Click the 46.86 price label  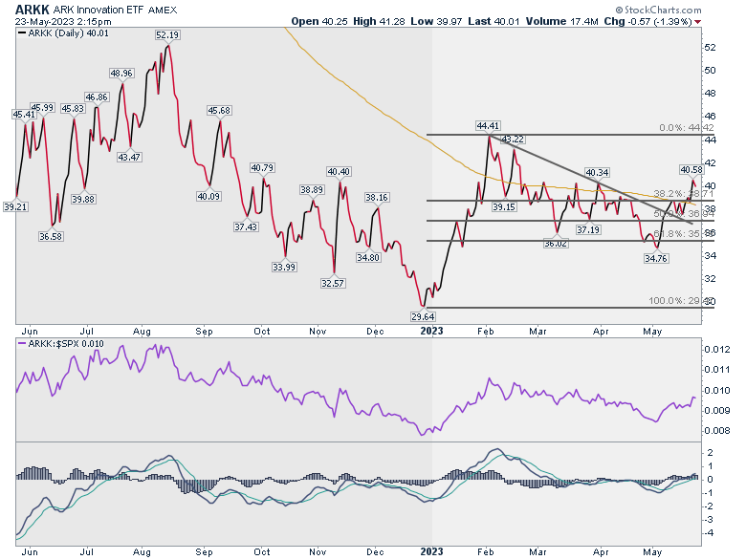[x=97, y=97]
